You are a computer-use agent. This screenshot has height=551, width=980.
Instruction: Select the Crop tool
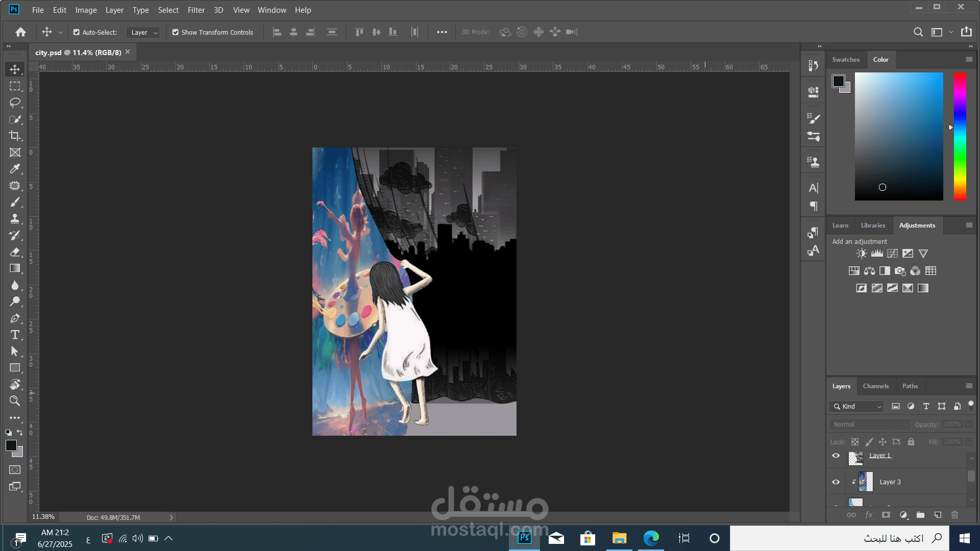[x=15, y=136]
